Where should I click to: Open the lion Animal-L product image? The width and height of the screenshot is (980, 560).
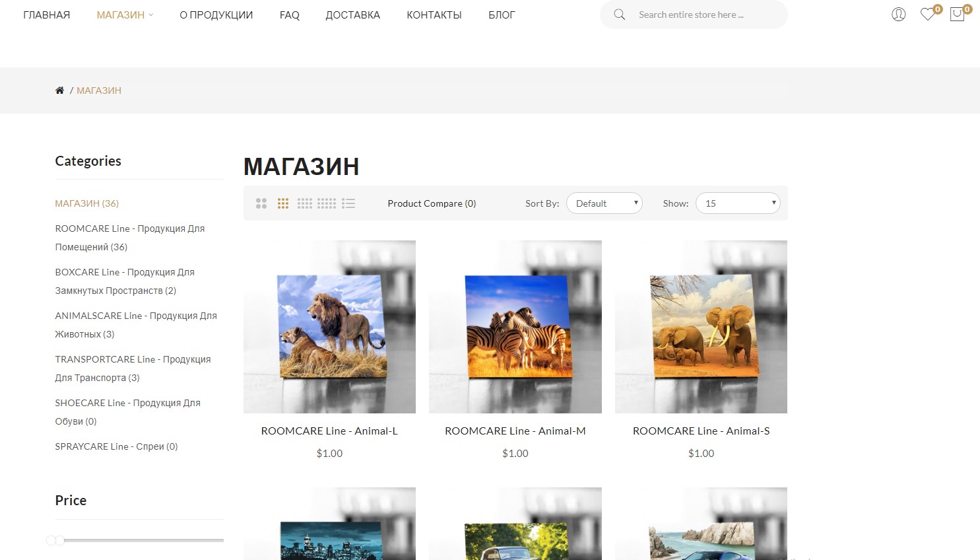tap(329, 327)
